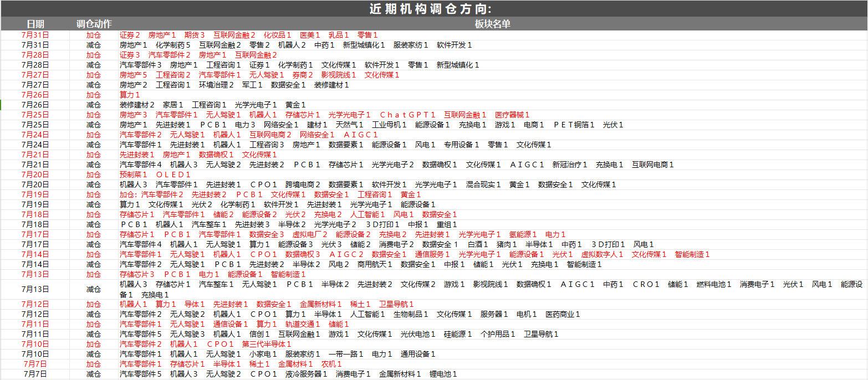Image resolution: width=868 pixels, height=380 pixels.
Task: Select "液冷服务器 1" in the 7月7日 减仓 row
Action: point(307,374)
